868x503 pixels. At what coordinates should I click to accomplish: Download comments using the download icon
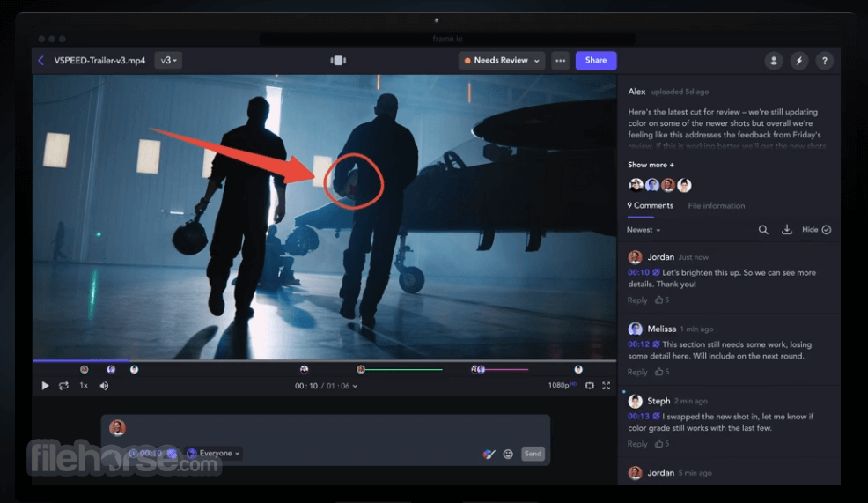click(x=786, y=229)
